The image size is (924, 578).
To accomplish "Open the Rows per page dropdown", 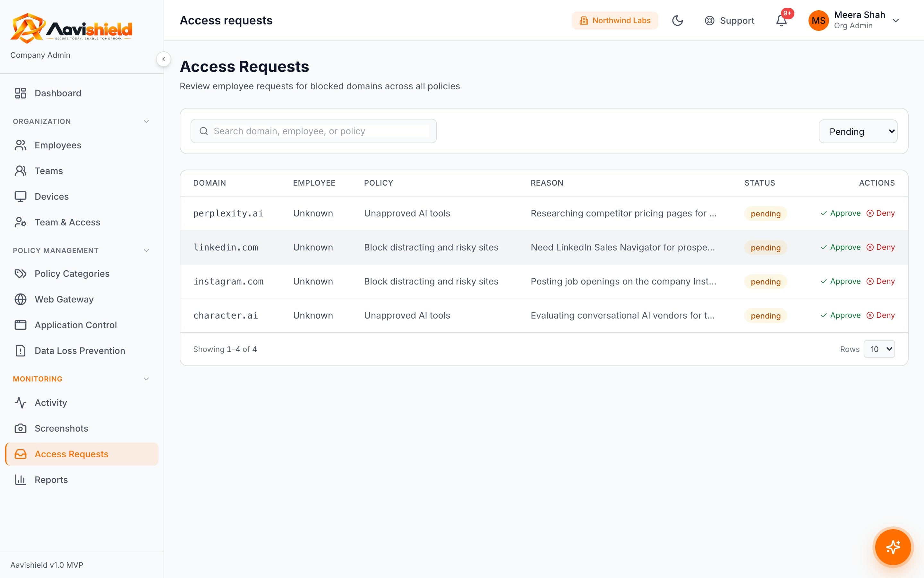I will [879, 349].
